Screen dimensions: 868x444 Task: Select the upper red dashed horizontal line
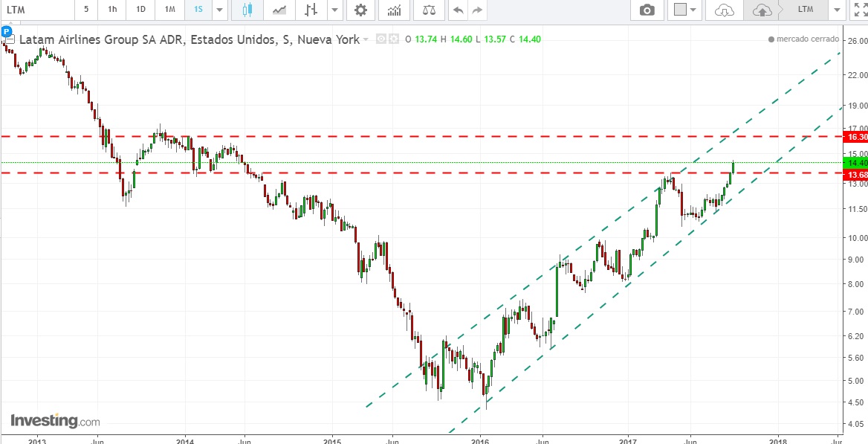pos(421,136)
